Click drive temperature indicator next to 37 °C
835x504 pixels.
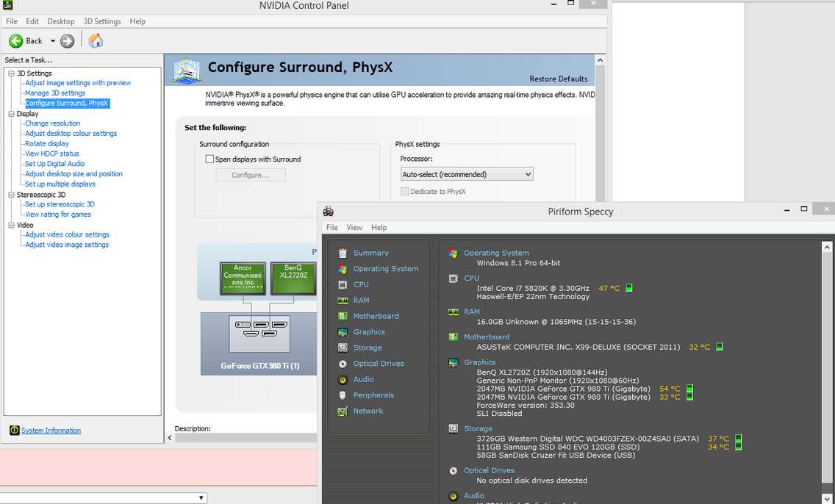click(x=738, y=439)
